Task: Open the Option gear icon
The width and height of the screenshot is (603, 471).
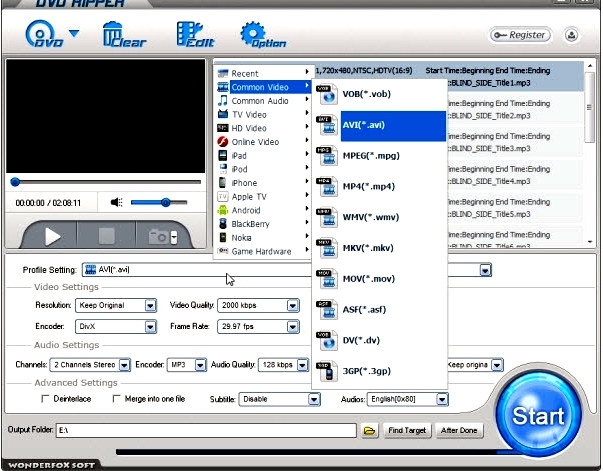Action: [263, 35]
